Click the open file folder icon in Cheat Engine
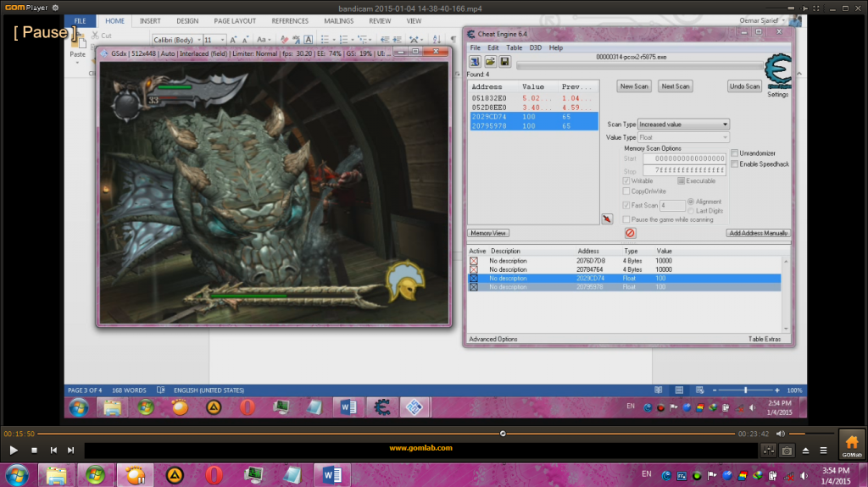This screenshot has height=487, width=868. 490,62
